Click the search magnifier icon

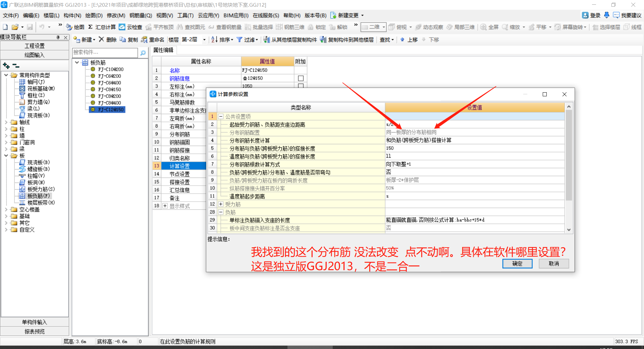143,53
